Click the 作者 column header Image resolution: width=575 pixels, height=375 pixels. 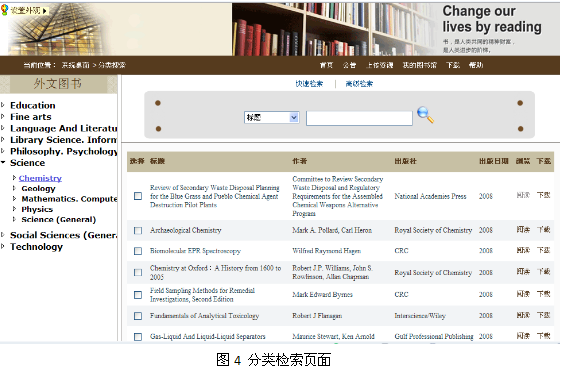299,161
